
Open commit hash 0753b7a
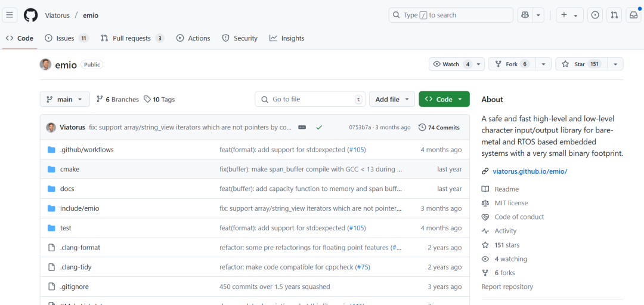pyautogui.click(x=360, y=127)
